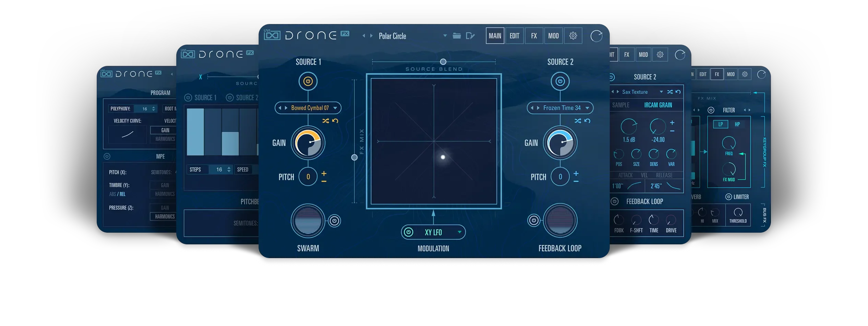Viewport: 868px width, 326px height.
Task: Decrease Source 1 pitch with minus icon
Action: pos(324,181)
